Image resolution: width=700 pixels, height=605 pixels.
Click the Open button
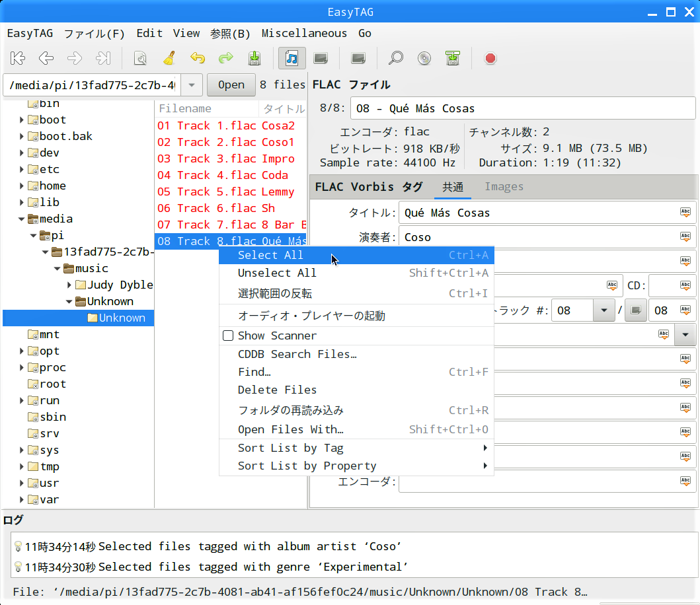[231, 85]
